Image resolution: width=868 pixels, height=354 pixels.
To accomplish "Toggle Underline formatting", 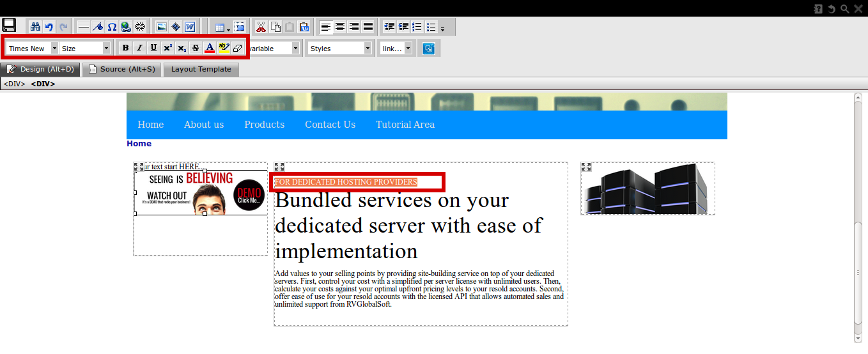I will [153, 48].
